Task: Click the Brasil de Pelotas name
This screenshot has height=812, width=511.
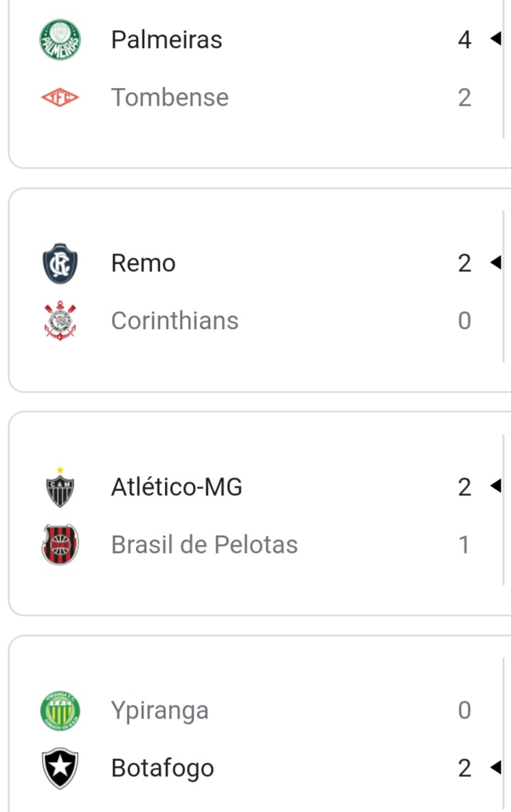Action: pos(204,545)
